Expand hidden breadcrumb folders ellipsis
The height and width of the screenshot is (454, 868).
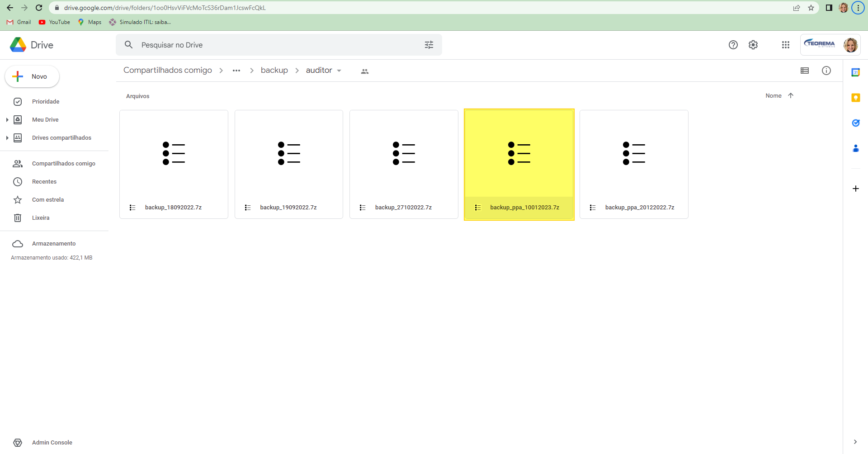pos(236,71)
